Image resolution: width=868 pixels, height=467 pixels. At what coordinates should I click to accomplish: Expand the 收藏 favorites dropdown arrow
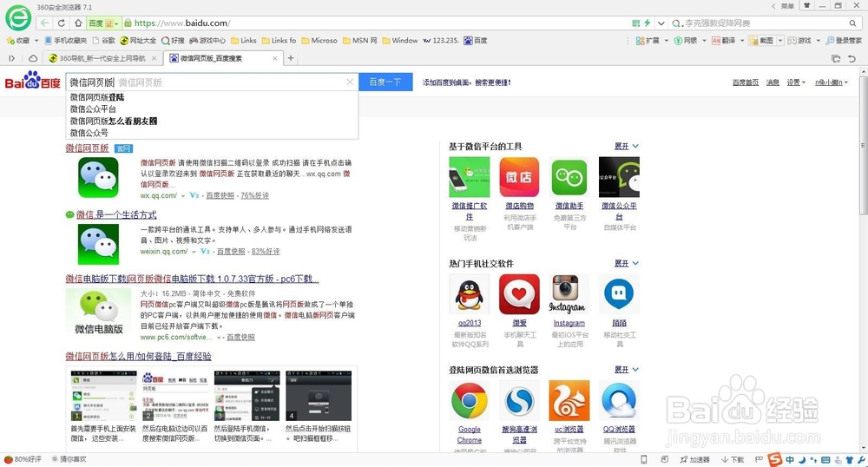click(x=36, y=41)
